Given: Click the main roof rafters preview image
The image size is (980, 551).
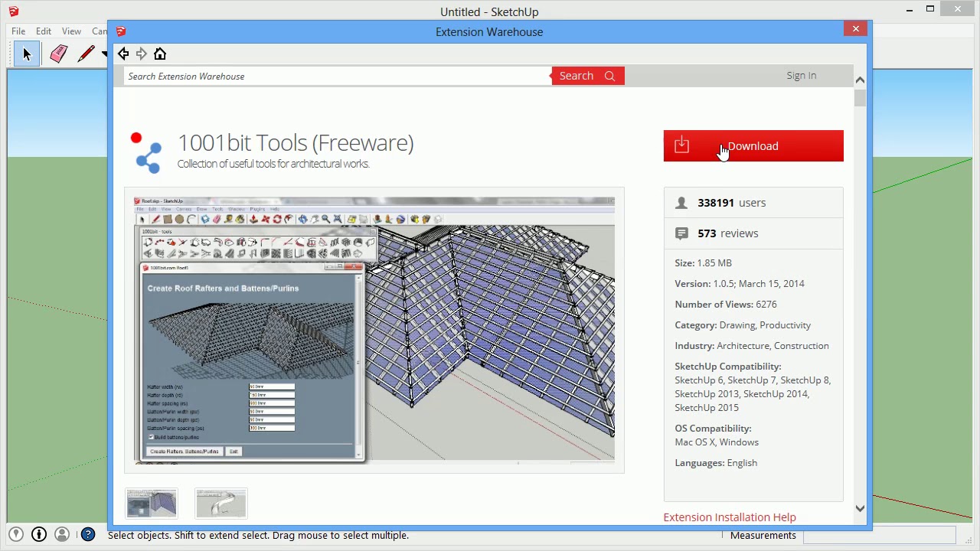Looking at the screenshot, I should [x=374, y=330].
